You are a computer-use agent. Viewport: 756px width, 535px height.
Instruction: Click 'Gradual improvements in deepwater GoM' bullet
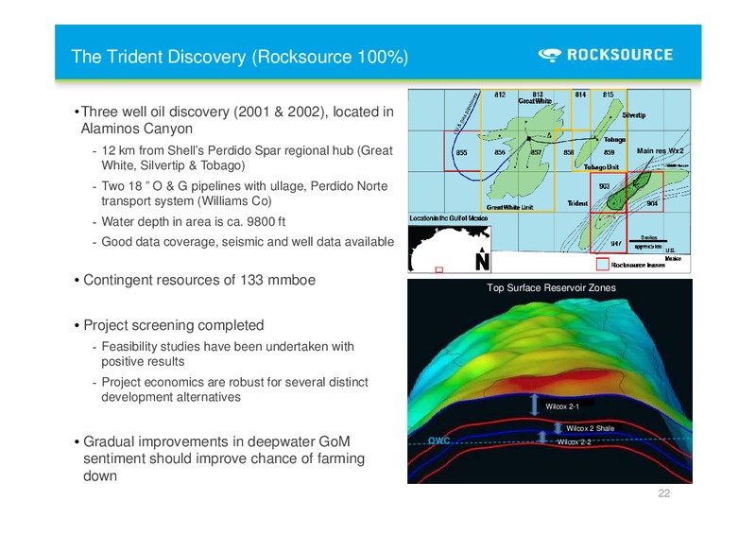pyautogui.click(x=219, y=458)
